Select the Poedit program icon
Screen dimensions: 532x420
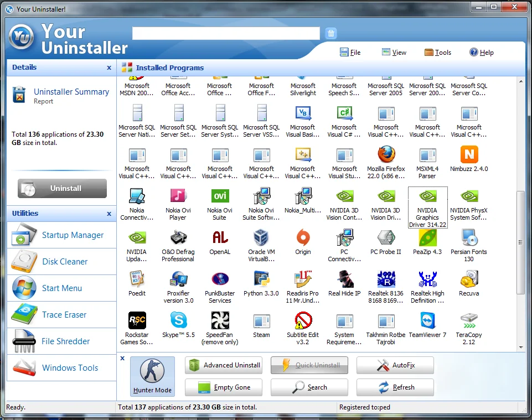click(x=137, y=279)
